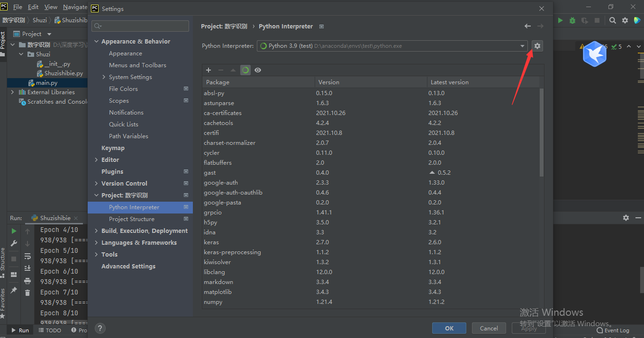The height and width of the screenshot is (338, 644).
Task: Click the interpreter gear icon in Settings
Action: click(x=537, y=46)
